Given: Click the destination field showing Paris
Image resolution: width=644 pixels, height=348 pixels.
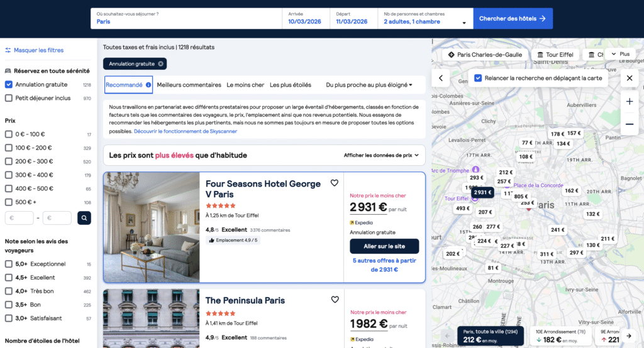Looking at the screenshot, I should click(186, 18).
